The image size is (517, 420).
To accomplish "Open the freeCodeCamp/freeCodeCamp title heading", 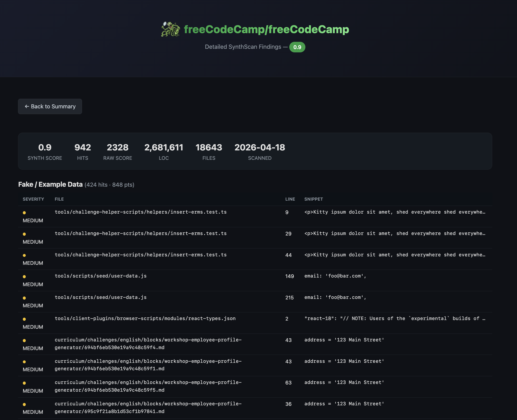I will click(266, 29).
